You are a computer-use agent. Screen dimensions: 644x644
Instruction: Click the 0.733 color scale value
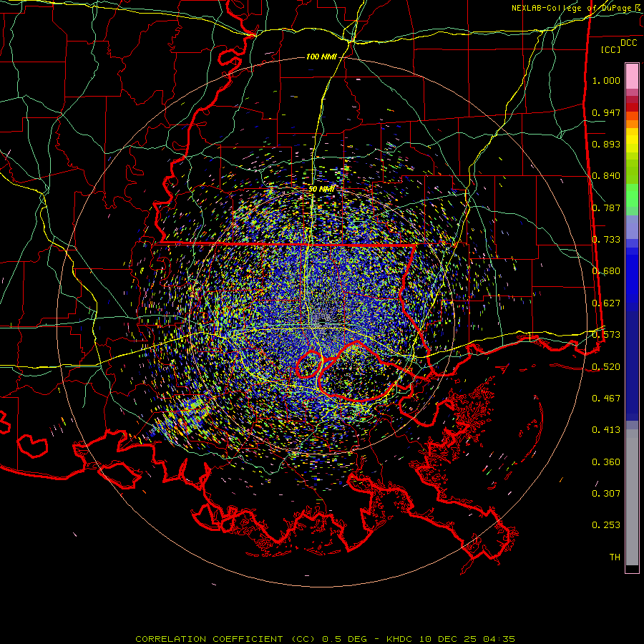606,240
